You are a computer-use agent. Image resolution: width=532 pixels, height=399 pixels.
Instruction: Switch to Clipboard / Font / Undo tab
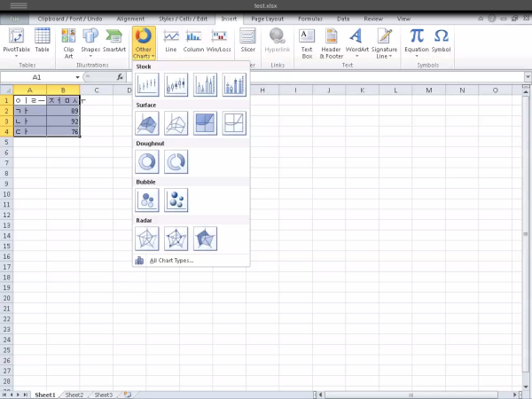pos(70,19)
